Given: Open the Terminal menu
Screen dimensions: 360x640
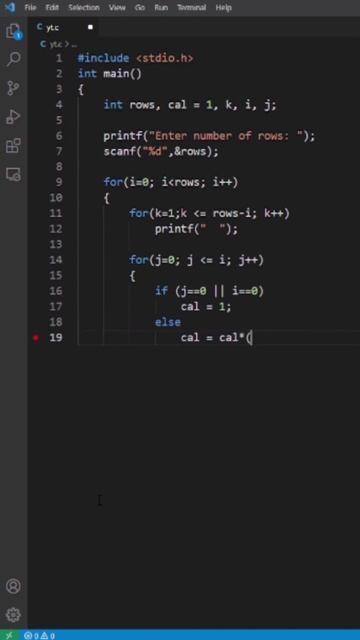Looking at the screenshot, I should coord(191,7).
